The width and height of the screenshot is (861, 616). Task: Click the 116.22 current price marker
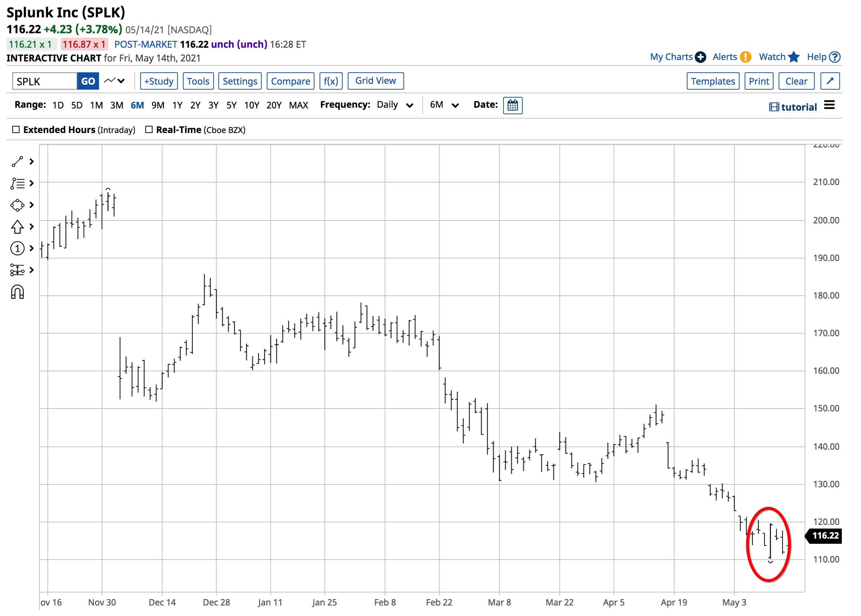click(x=824, y=536)
